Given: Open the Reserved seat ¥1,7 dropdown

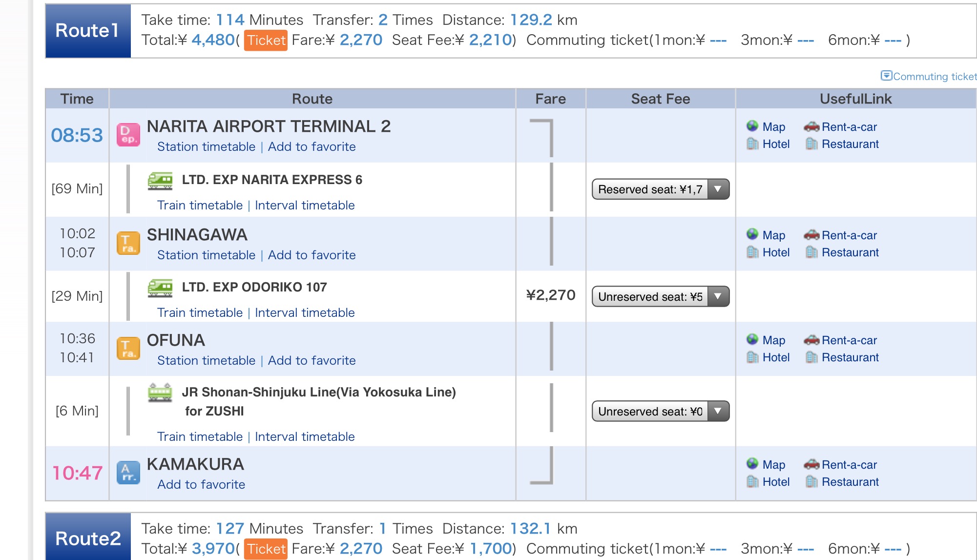Looking at the screenshot, I should [x=660, y=189].
